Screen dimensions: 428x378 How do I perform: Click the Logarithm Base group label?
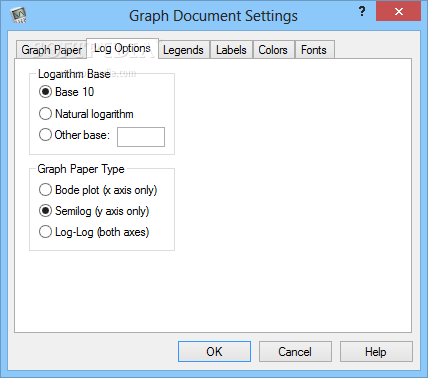(74, 74)
